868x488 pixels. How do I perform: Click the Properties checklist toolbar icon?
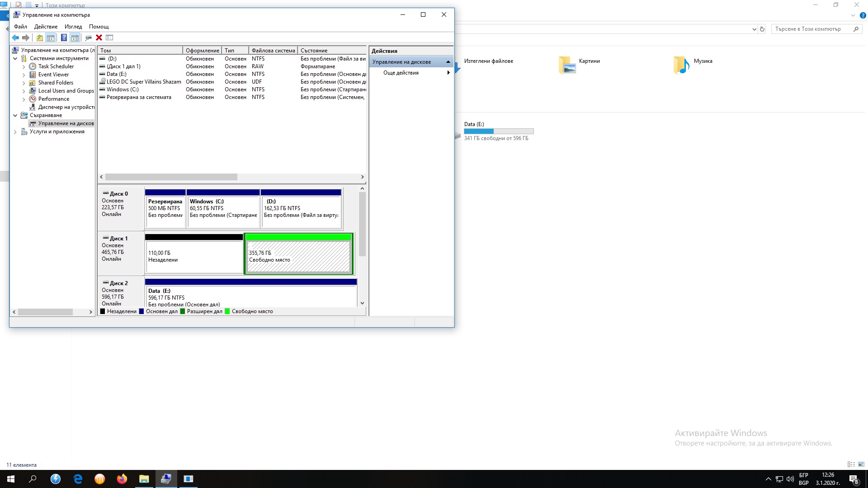tap(109, 38)
